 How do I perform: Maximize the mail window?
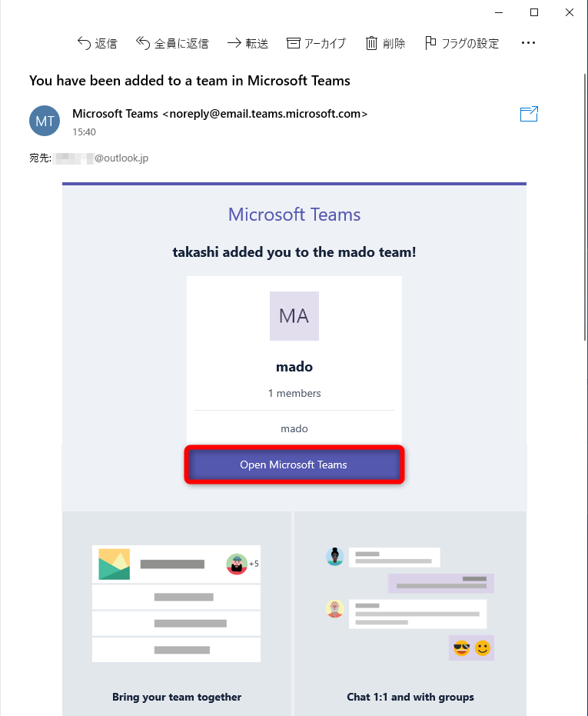[534, 12]
